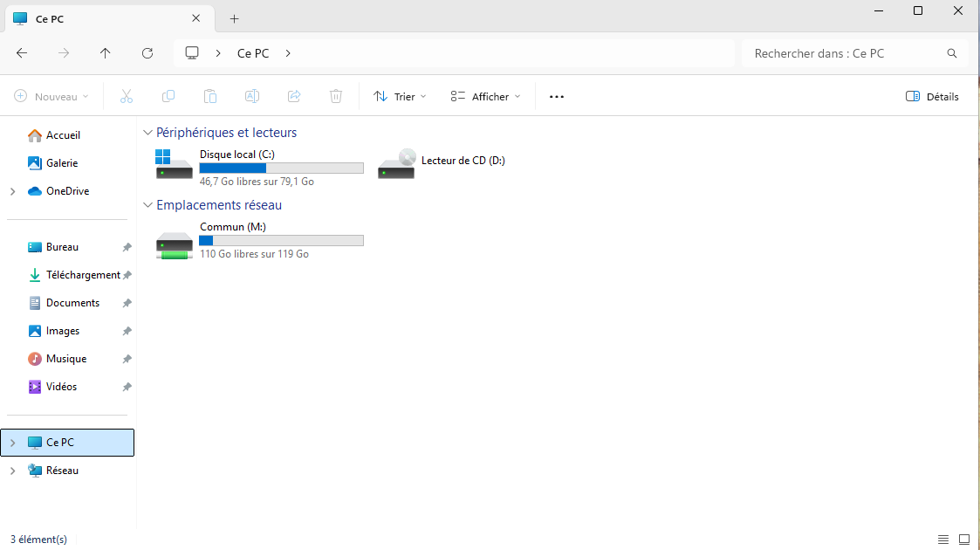Screen dimensions: 980x550
Task: Expand the Ce PC tree node
Action: 12,443
